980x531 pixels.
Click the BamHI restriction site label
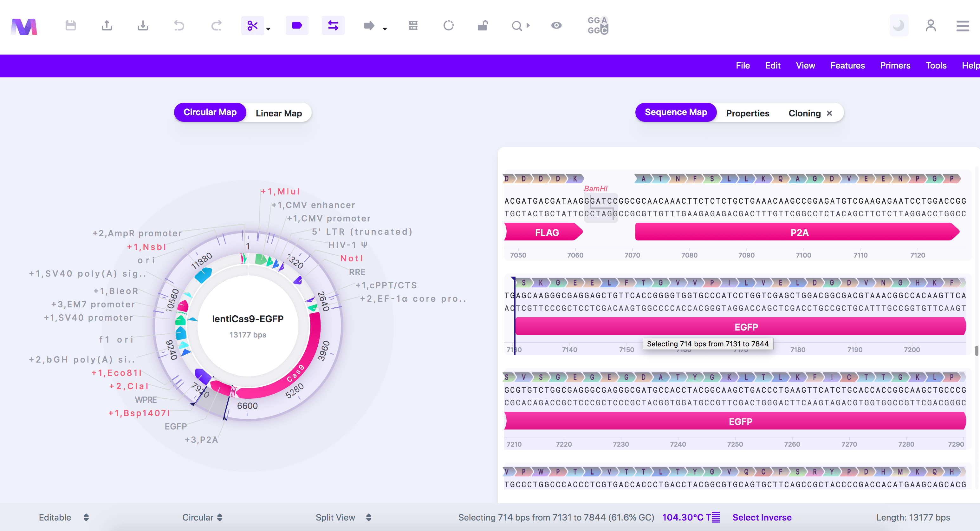(595, 188)
